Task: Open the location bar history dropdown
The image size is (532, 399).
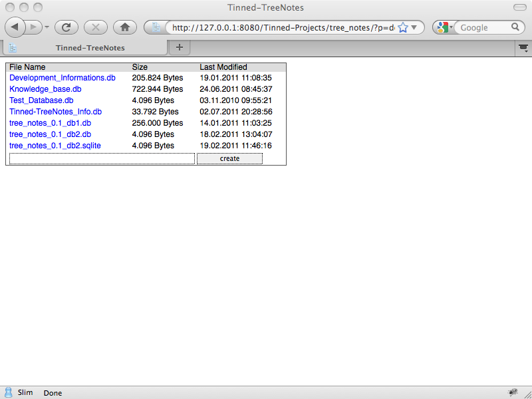Action: tap(414, 27)
